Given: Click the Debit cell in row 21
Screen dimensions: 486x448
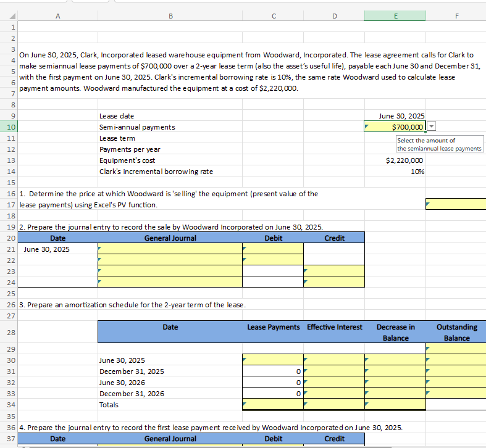Looking at the screenshot, I should click(273, 249).
